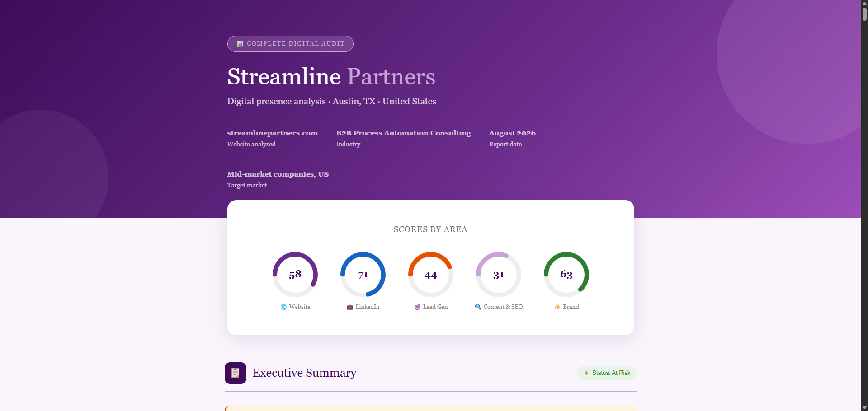Click the 'Industry' label

(348, 144)
